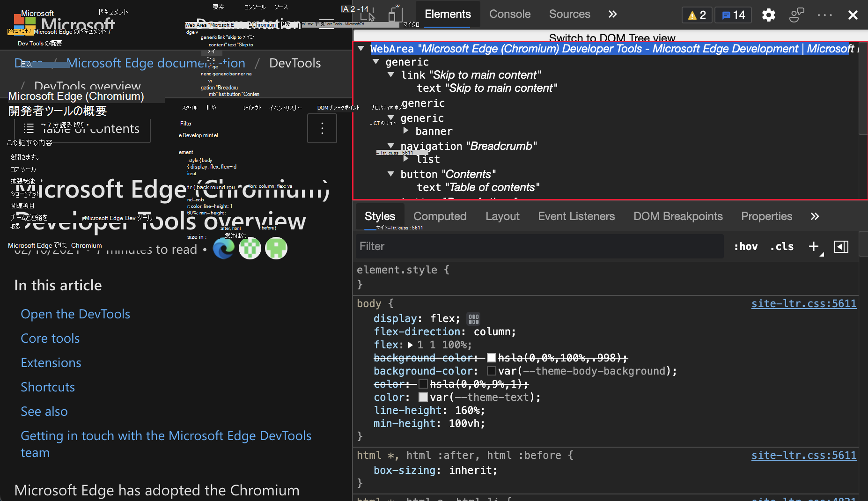The image size is (868, 501).
Task: Click the hsla(0,0%,9%,1) color swatch
Action: (423, 384)
